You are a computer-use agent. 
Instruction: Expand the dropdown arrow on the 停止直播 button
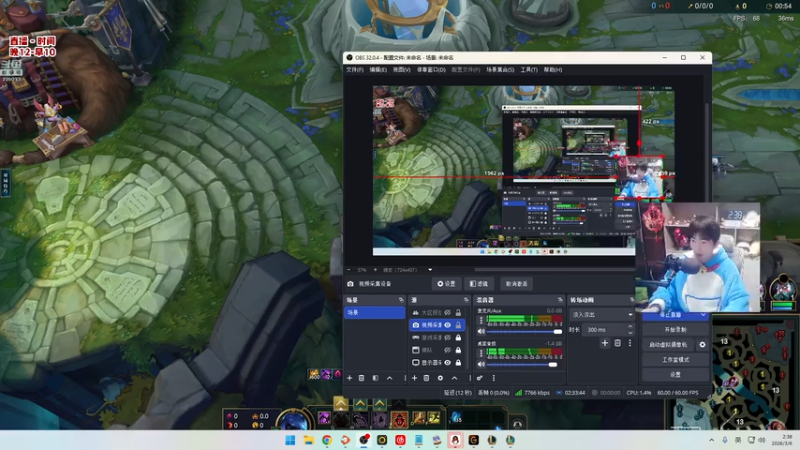point(703,315)
